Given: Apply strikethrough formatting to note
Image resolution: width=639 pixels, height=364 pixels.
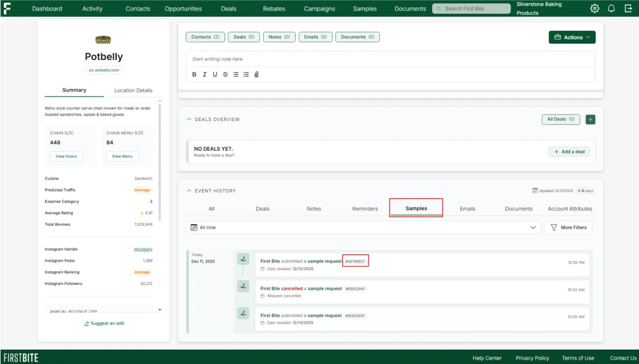Looking at the screenshot, I should coord(225,75).
